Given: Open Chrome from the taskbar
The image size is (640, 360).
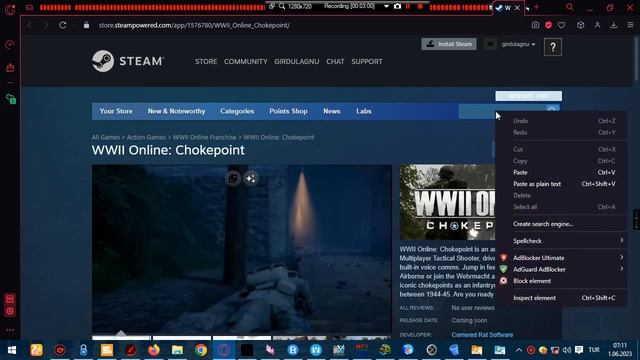Looking at the screenshot, I should coord(200,350).
